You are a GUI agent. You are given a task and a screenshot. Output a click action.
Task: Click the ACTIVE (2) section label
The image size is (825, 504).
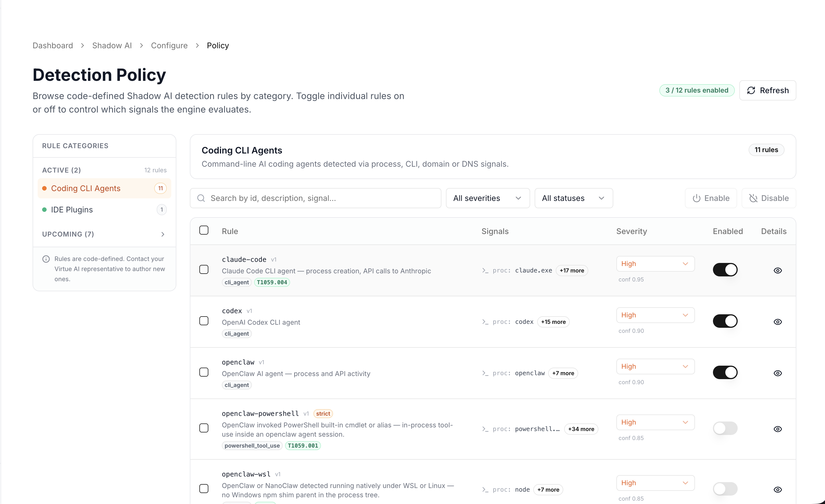click(x=61, y=170)
